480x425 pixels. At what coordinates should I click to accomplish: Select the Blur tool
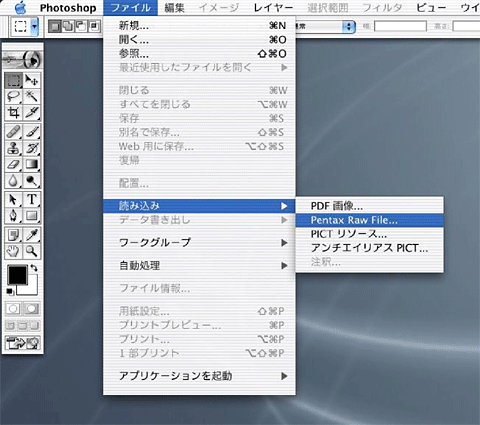(13, 180)
